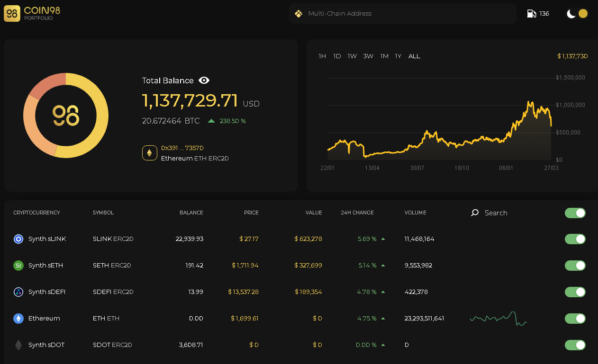
Task: Click the up arrow next to 5.69 %
Action: [383, 239]
